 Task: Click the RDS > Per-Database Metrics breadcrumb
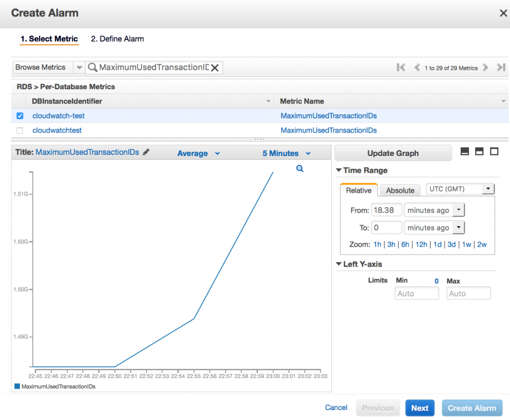(66, 87)
